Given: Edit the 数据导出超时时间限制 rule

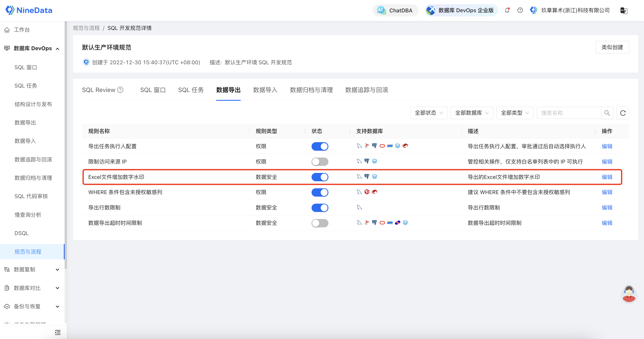Looking at the screenshot, I should [607, 223].
